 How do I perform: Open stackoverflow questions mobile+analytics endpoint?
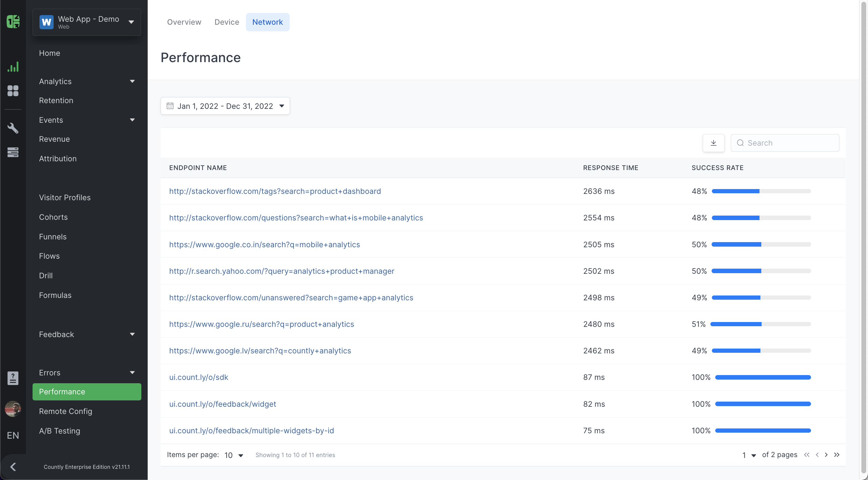pyautogui.click(x=296, y=218)
